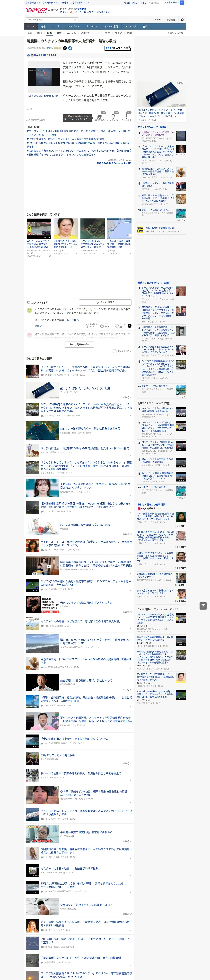
Task: Click TBS NEWS DIG Powered by JNN caption link
Action: pos(43,96)
